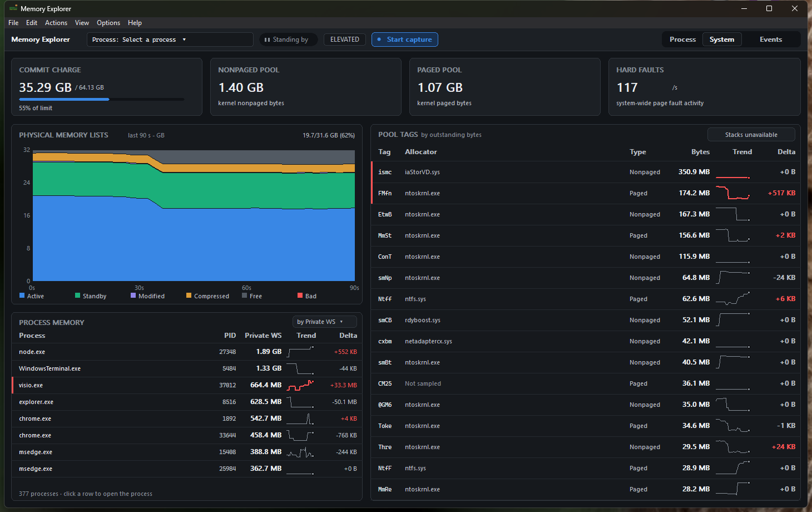Open the Help menu

[x=135, y=23]
